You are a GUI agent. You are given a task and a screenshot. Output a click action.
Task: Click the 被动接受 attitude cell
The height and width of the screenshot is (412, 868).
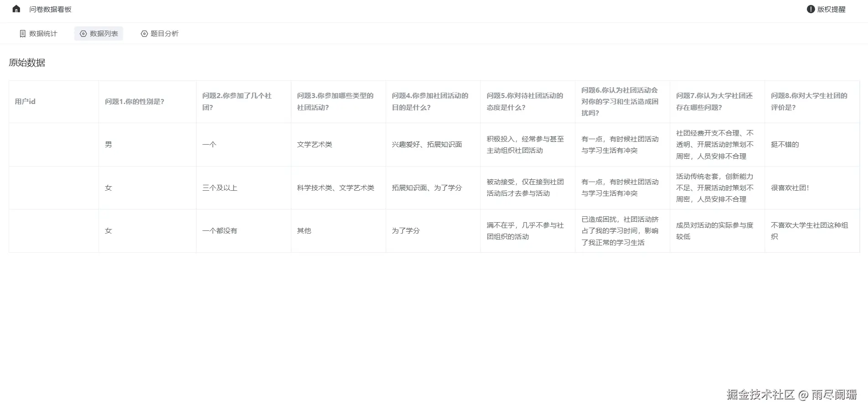[527, 188]
